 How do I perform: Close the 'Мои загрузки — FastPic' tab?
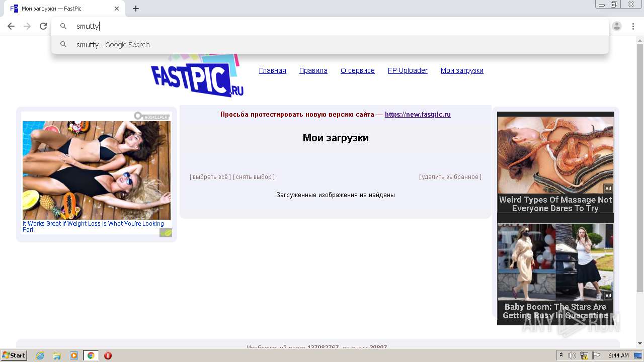click(x=117, y=9)
